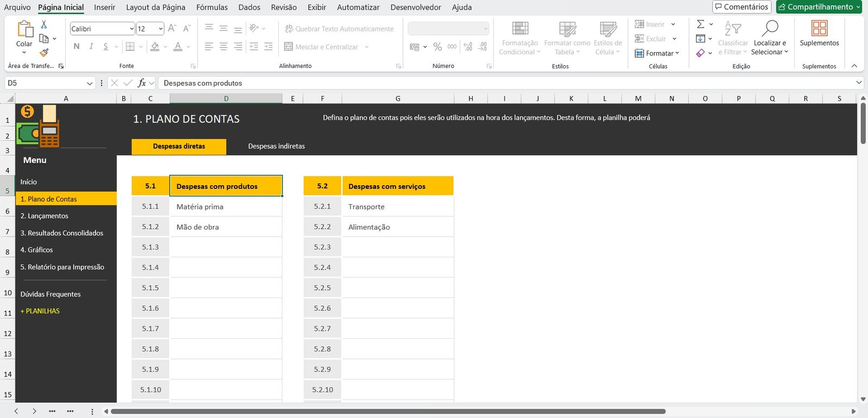
Task: Open 4. Gráficos from side menu
Action: pyautogui.click(x=36, y=250)
